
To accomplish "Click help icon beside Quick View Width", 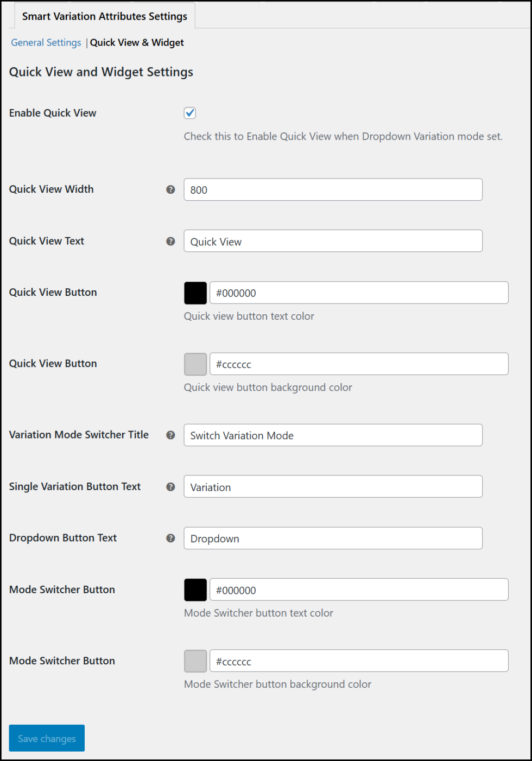I will (170, 189).
